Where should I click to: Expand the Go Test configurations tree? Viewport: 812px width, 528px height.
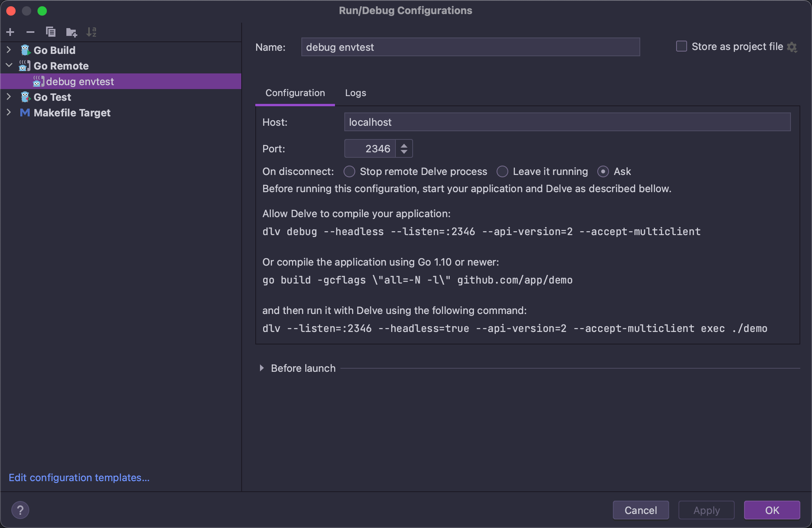point(9,97)
